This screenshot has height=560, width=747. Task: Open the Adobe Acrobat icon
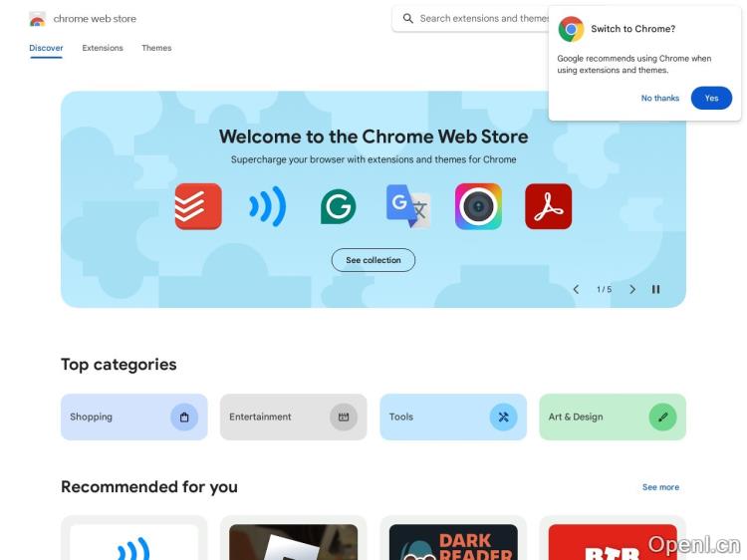tap(549, 206)
